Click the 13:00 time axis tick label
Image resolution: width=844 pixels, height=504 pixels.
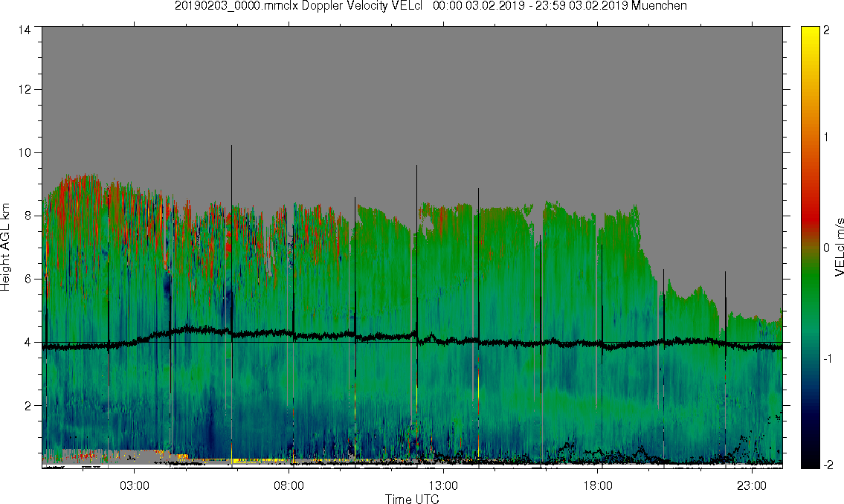point(443,485)
